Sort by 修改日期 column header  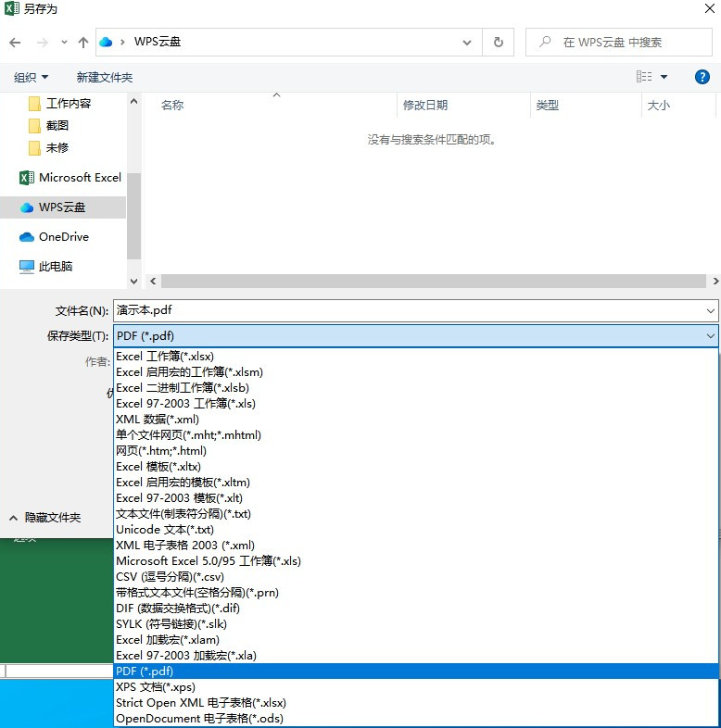tap(425, 106)
